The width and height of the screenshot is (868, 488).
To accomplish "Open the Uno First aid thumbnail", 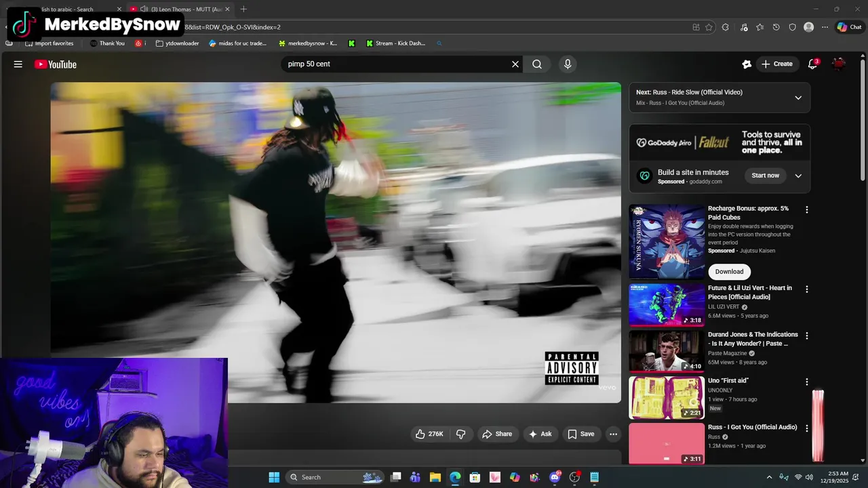I will click(667, 398).
